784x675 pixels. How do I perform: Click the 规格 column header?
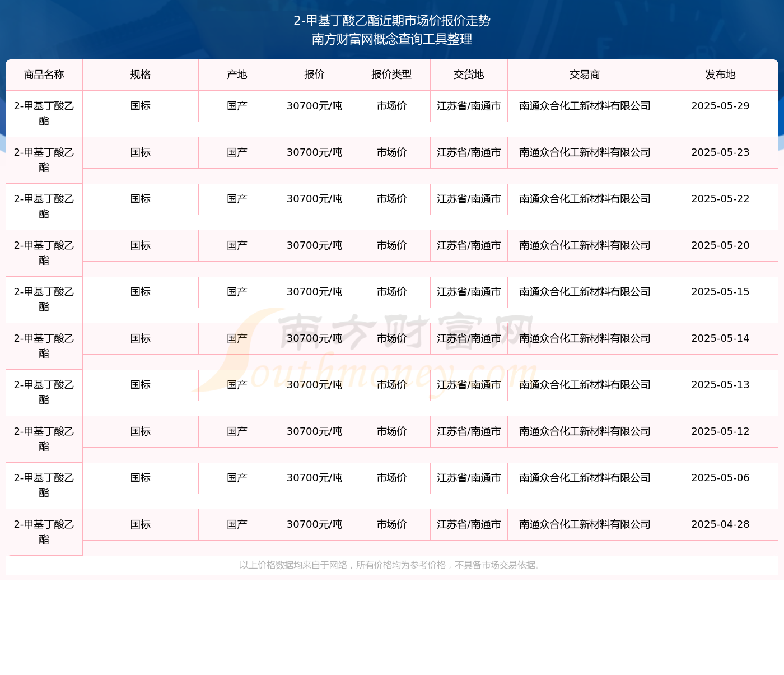pos(141,75)
